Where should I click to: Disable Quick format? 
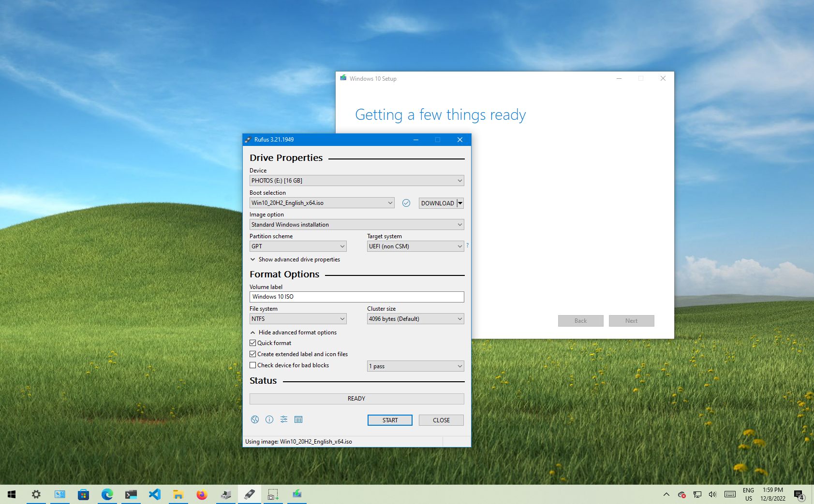coord(252,343)
